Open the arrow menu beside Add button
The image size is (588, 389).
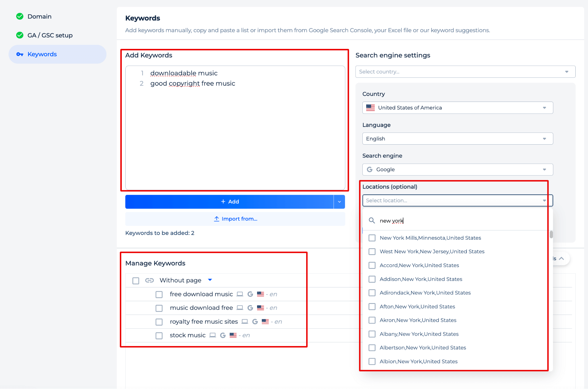click(339, 202)
